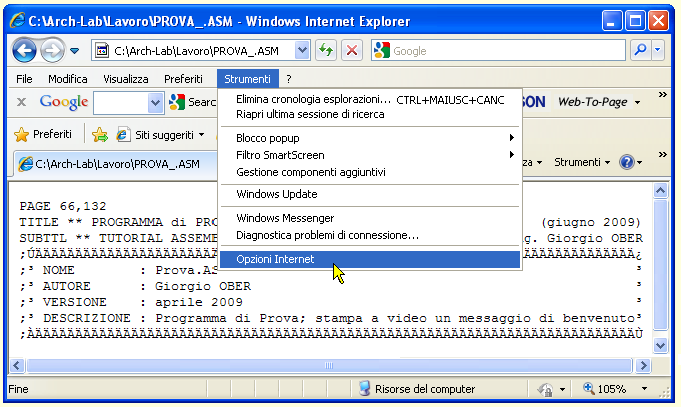Click the horizontal scrollbar thumb
This screenshot has height=407, width=681.
click(329, 366)
